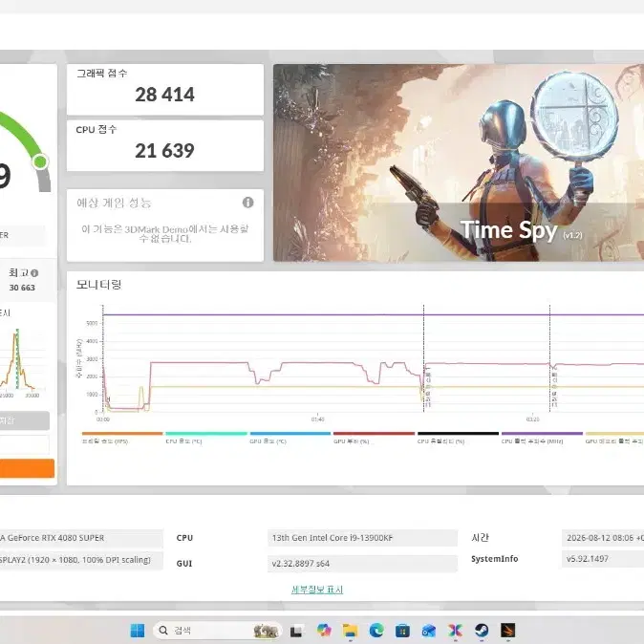Click the taskbar 검색 search box
Viewport: 644px width, 644px height.
pyautogui.click(x=218, y=630)
